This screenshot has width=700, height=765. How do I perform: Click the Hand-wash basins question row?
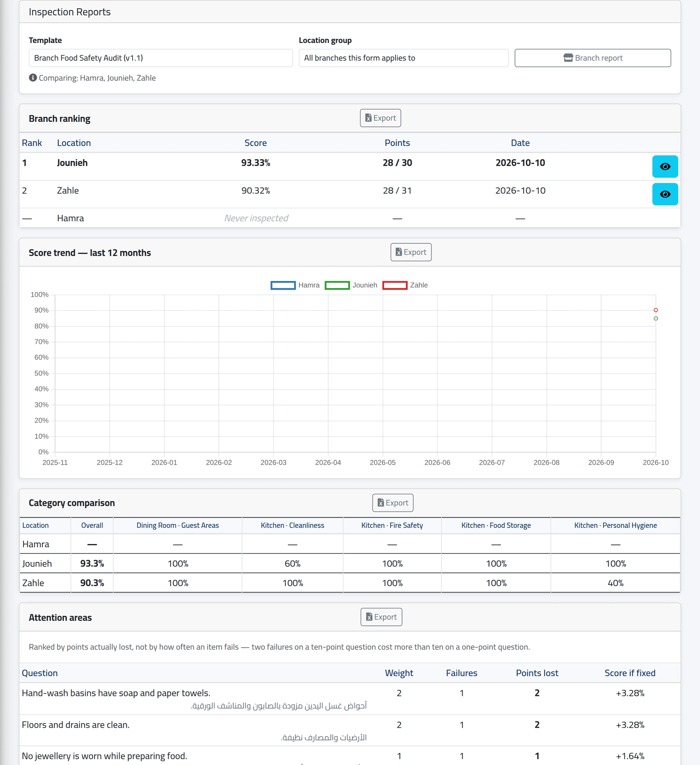coord(350,699)
